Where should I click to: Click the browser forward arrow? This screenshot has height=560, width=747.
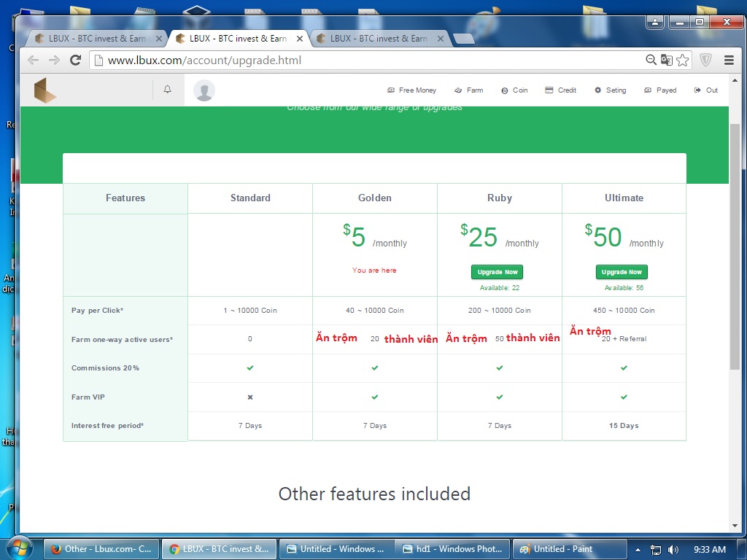[54, 60]
